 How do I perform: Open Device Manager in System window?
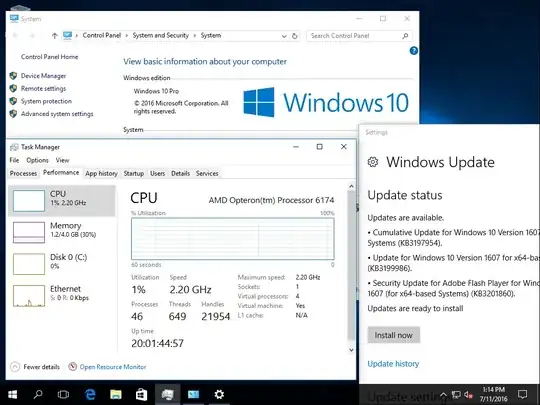[x=43, y=76]
